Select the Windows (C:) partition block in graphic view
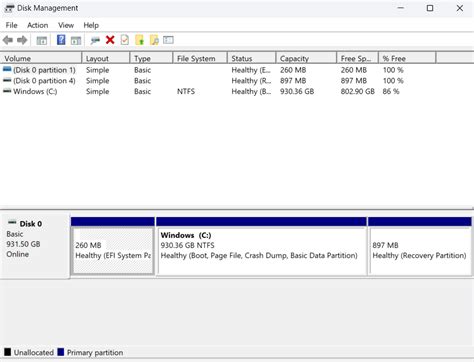This screenshot has width=474, height=362. [261, 247]
